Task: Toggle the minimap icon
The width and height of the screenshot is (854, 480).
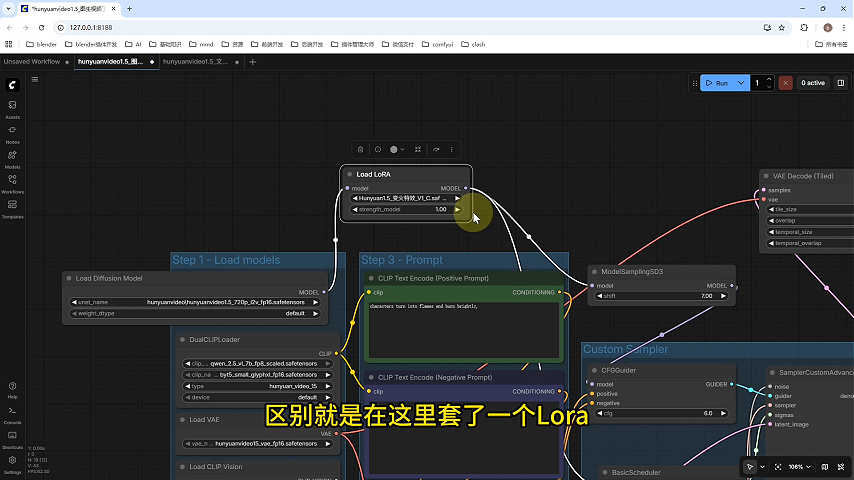Action: 825,467
